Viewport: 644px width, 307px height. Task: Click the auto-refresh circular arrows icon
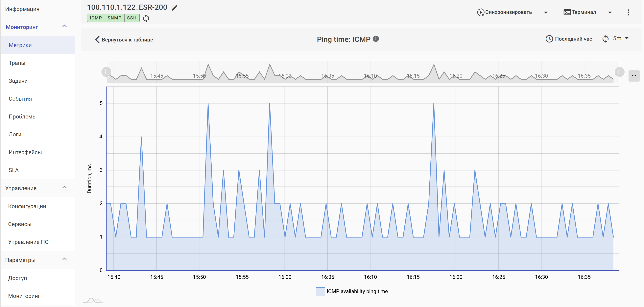coord(605,39)
